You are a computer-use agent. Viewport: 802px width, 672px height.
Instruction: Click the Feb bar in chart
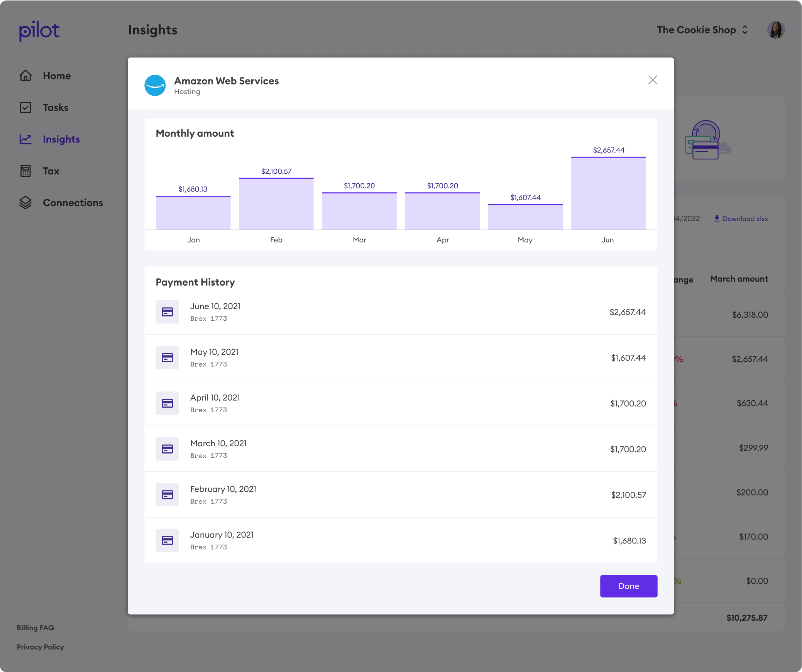(x=276, y=204)
